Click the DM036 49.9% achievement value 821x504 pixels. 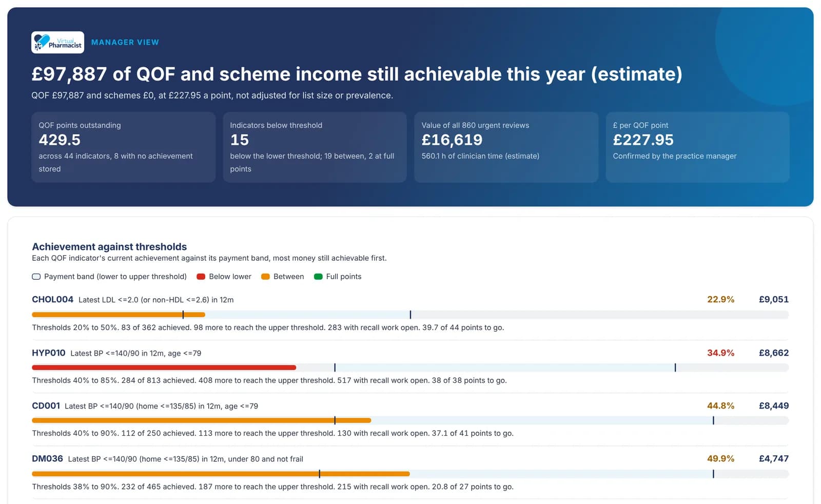720,458
